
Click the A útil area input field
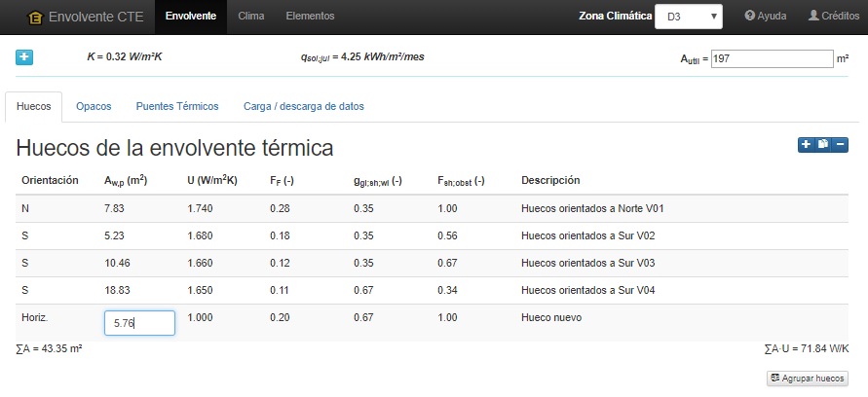click(773, 58)
